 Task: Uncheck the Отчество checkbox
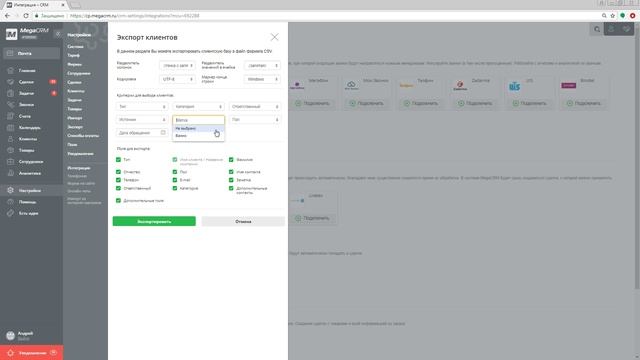coord(118,172)
